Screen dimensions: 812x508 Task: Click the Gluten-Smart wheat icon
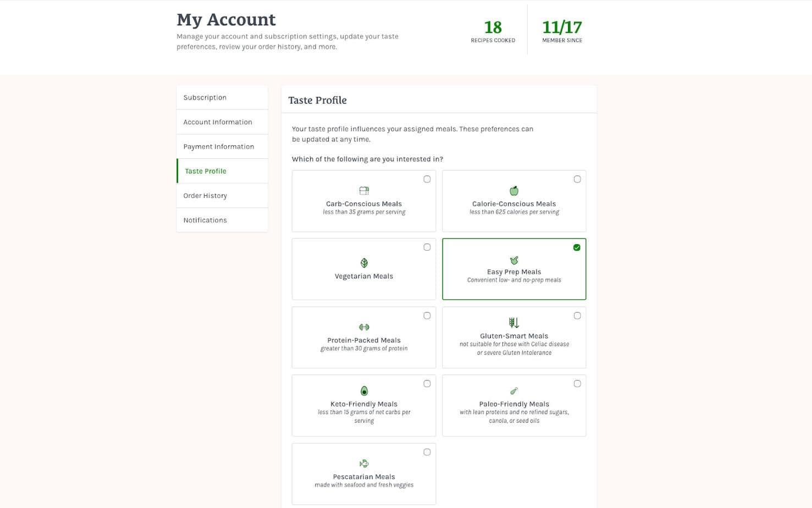click(x=514, y=323)
